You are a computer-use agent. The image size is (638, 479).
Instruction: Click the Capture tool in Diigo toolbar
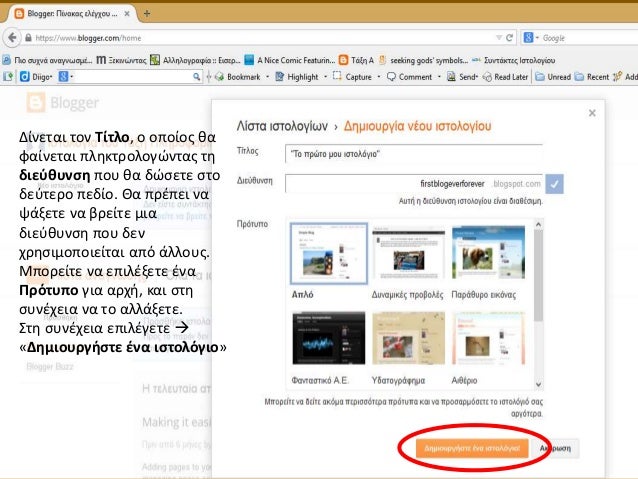point(352,77)
